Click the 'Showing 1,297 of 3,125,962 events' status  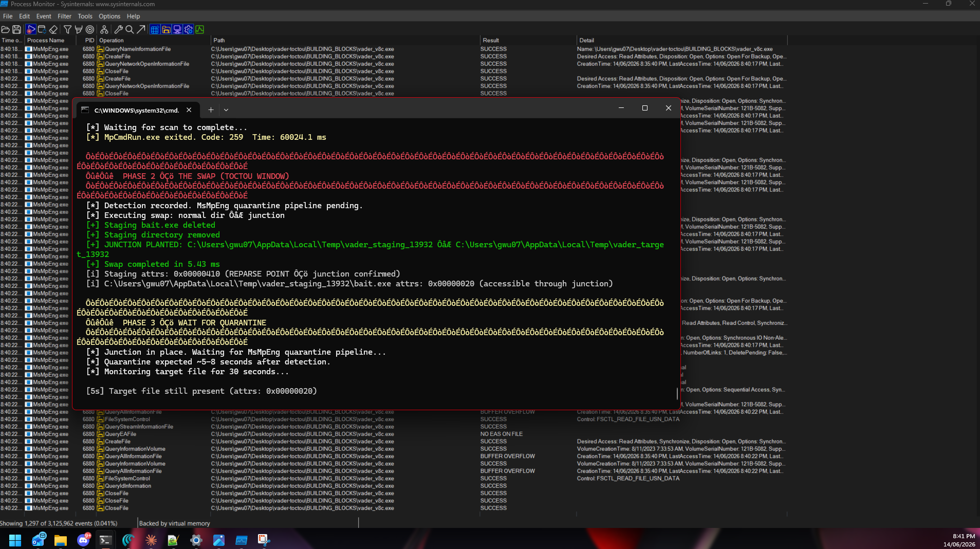pyautogui.click(x=59, y=523)
